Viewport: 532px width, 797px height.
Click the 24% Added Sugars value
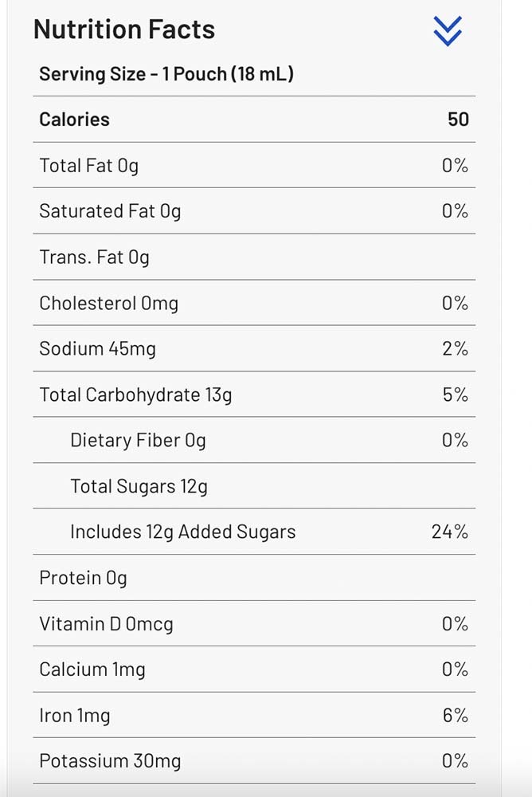449,532
